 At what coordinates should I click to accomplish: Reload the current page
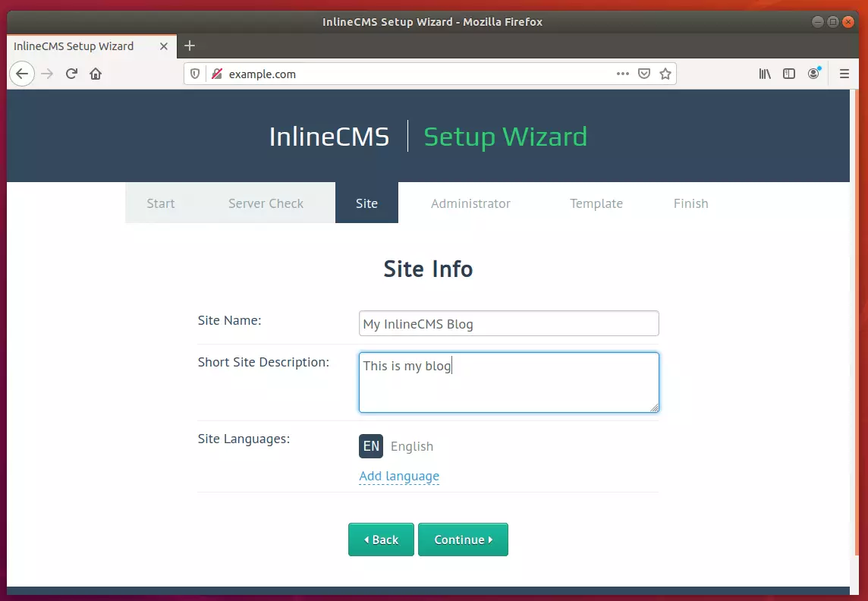[x=71, y=74]
